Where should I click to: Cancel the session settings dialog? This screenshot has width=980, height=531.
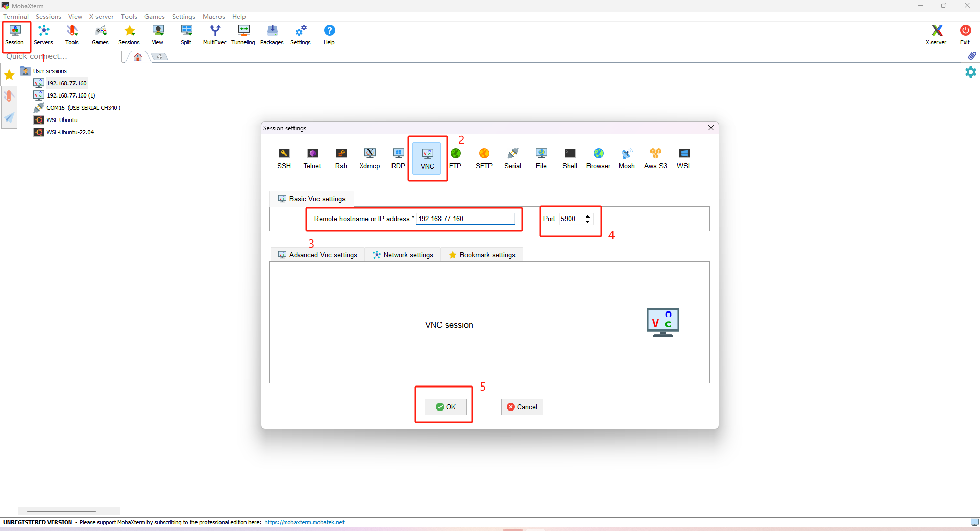click(522, 407)
